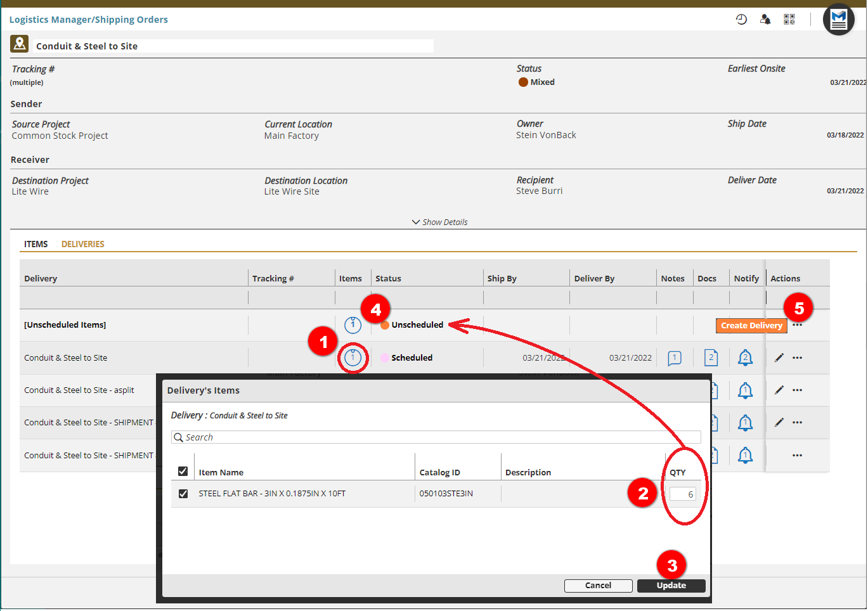The width and height of the screenshot is (868, 611).
Task: Click pencil edit icon for Conduit & Steel to Site
Action: (x=779, y=357)
